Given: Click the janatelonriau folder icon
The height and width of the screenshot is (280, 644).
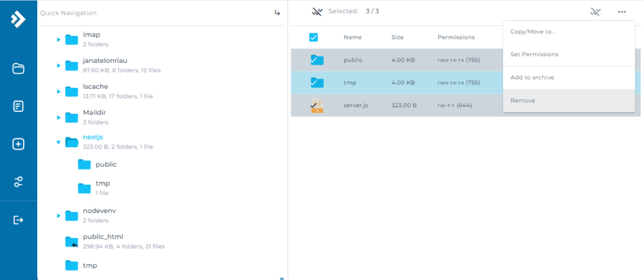Looking at the screenshot, I should coord(72,65).
